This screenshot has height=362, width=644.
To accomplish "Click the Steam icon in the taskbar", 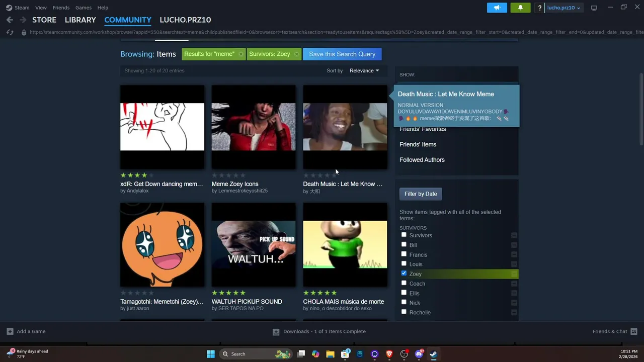I will (x=433, y=354).
